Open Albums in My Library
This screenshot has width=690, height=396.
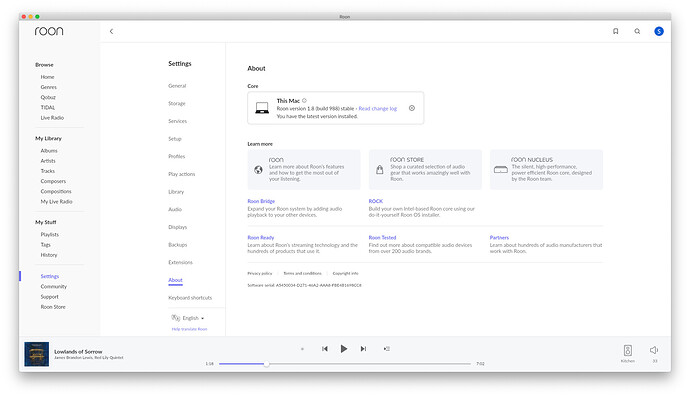(x=49, y=150)
